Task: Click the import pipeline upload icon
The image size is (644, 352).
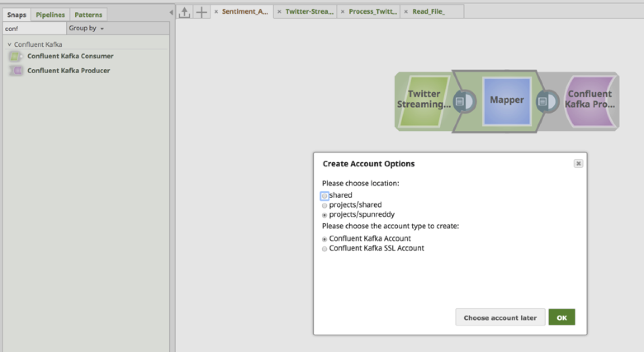Action: tap(184, 12)
